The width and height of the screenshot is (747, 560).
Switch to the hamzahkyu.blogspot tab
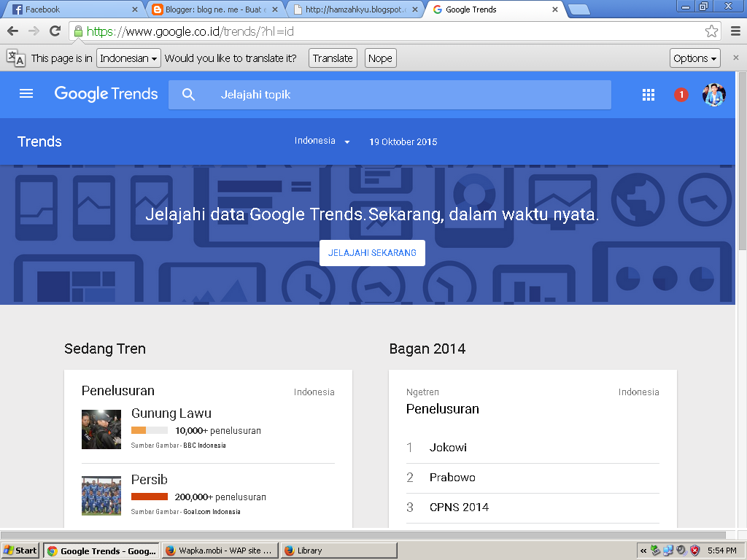pos(355,9)
